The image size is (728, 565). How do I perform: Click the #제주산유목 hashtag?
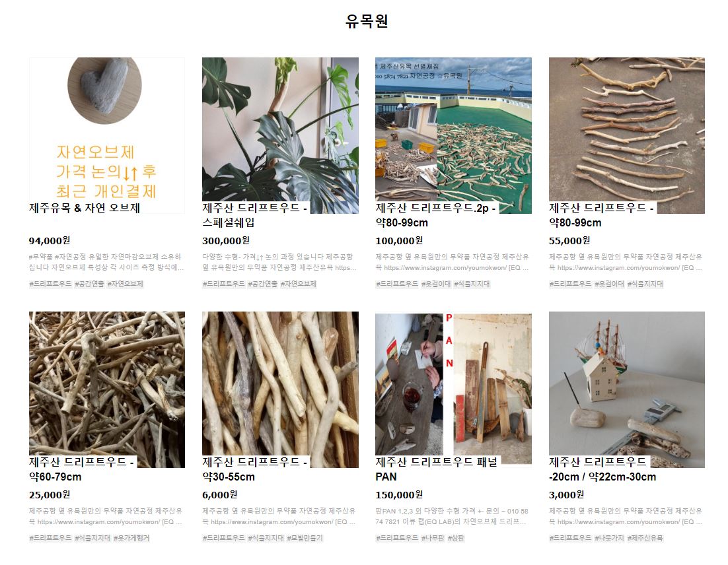click(645, 538)
